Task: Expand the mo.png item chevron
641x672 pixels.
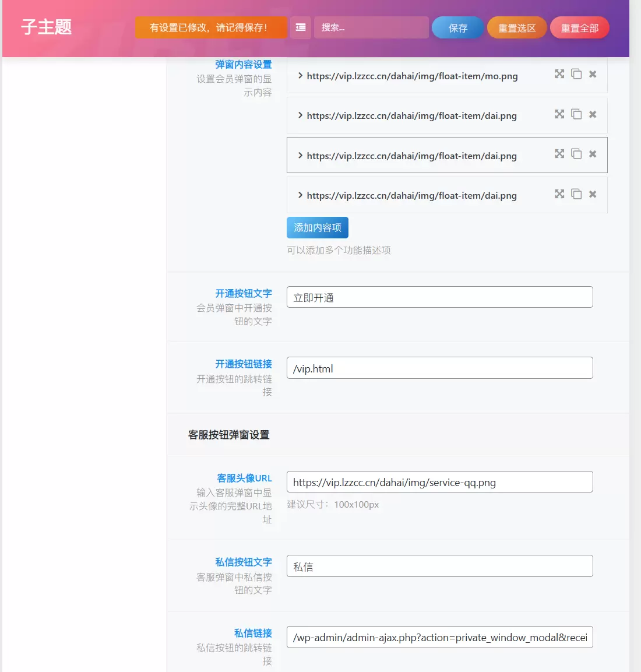Action: (x=300, y=76)
